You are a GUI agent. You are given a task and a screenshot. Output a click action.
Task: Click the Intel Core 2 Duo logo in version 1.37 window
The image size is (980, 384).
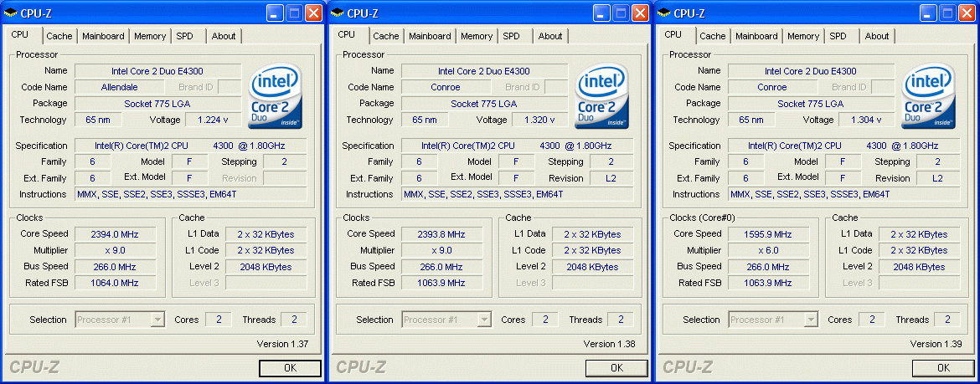(275, 95)
